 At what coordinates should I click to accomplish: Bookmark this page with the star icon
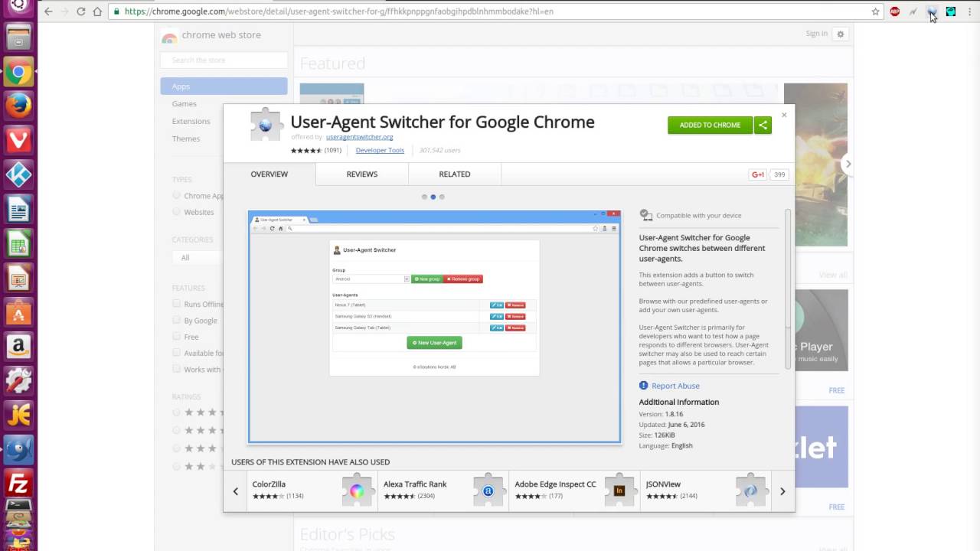[x=875, y=11]
